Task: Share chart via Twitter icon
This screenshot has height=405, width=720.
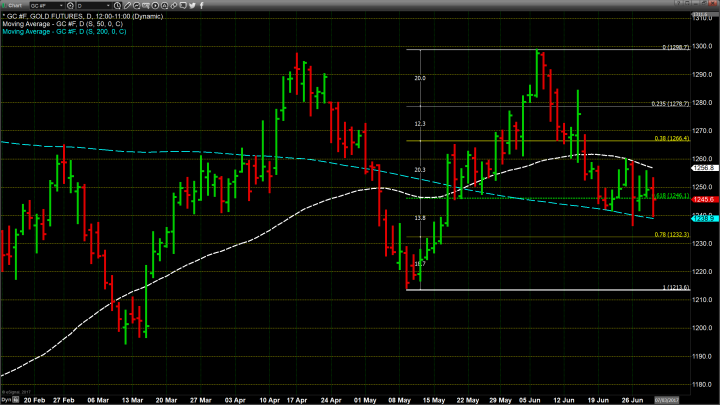Action: click(x=192, y=5)
